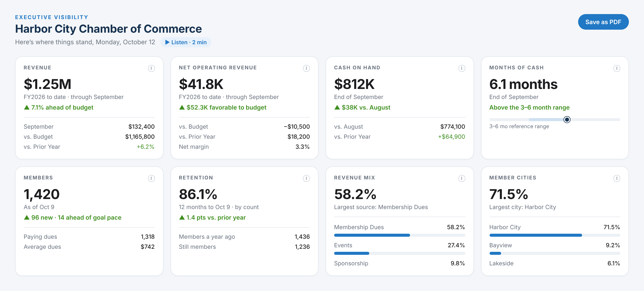Open info icon on Revenue Mix card

pyautogui.click(x=462, y=178)
